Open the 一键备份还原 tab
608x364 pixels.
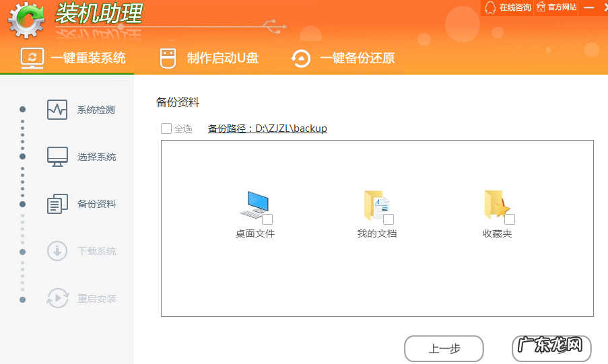(x=343, y=58)
